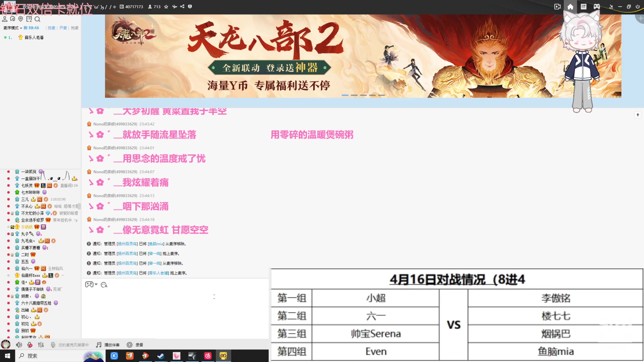
Task: Open the bulletin note icon in sidebar
Action: click(29, 19)
